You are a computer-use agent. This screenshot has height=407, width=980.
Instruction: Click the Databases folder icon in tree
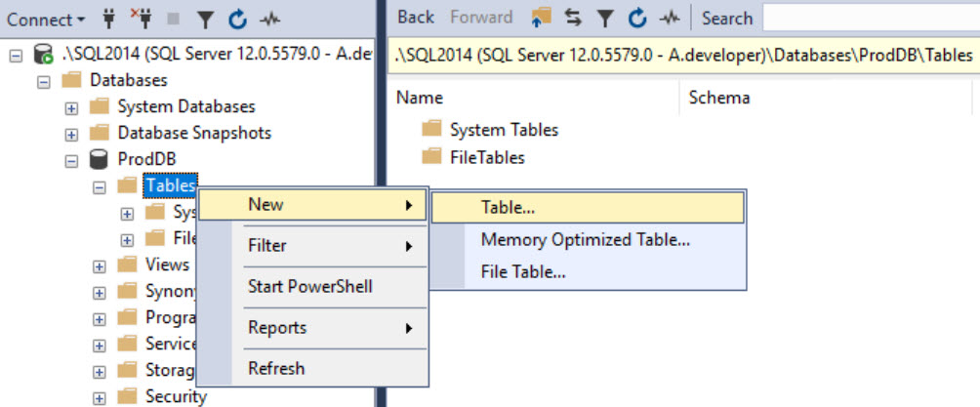pos(71,80)
